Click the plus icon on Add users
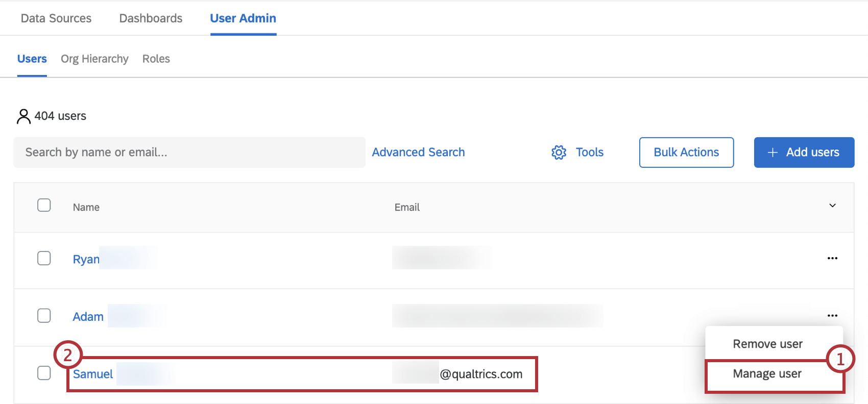868x404 pixels. (773, 153)
